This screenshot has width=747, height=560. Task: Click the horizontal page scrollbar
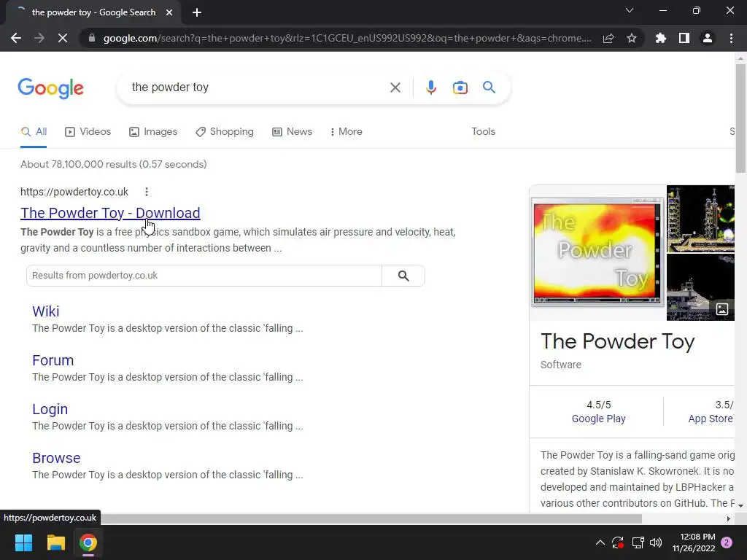[x=371, y=518]
